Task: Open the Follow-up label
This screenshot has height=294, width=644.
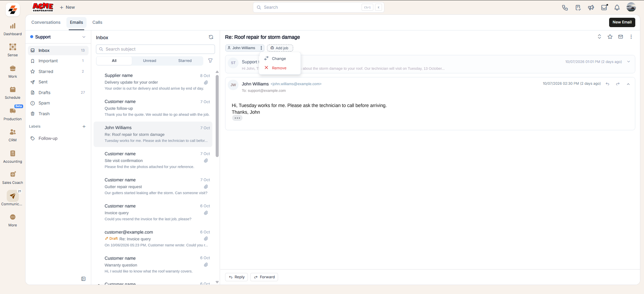Action: click(58, 138)
